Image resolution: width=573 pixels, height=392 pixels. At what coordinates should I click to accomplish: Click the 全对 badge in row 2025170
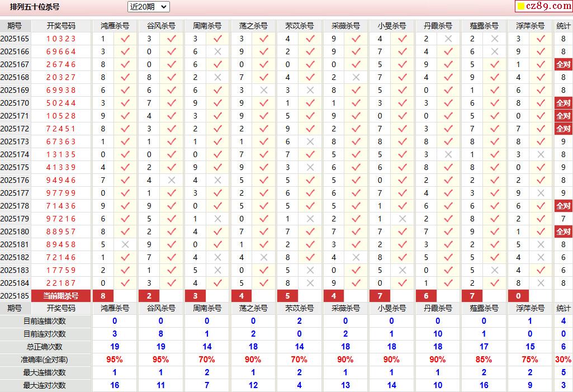tap(563, 103)
